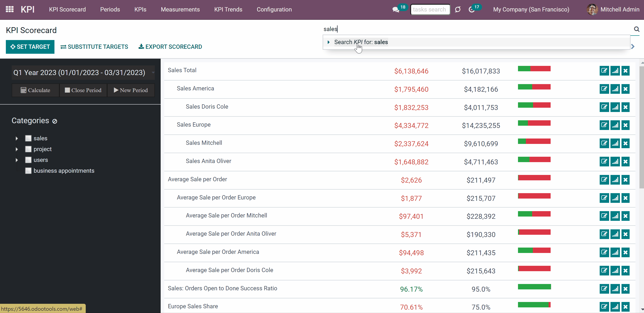
Task: Remove the Sales Europe row with X icon
Action: coord(626,125)
